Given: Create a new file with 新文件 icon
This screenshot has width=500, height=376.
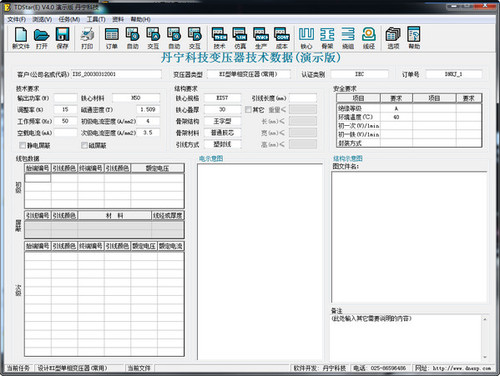Looking at the screenshot, I should click(21, 38).
